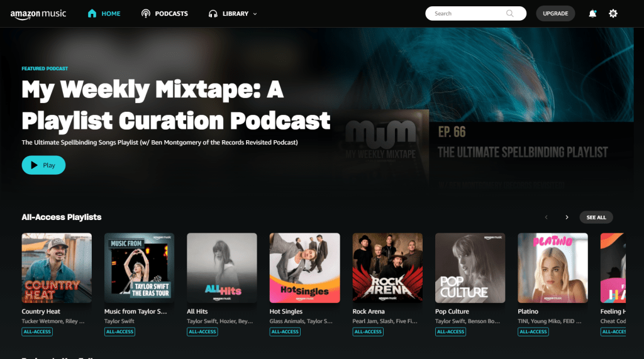Screen dimensions: 644x359
Task: Open the Rock Arena playlist cover
Action: (387, 268)
